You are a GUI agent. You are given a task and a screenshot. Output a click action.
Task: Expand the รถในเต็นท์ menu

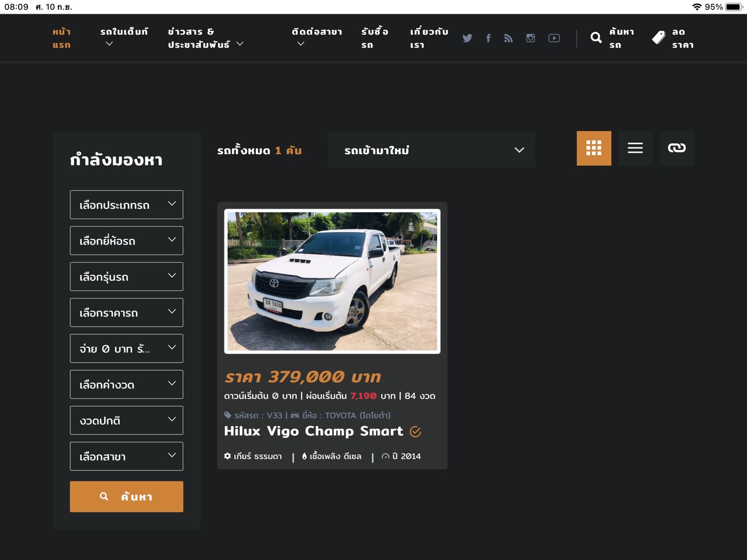(124, 38)
